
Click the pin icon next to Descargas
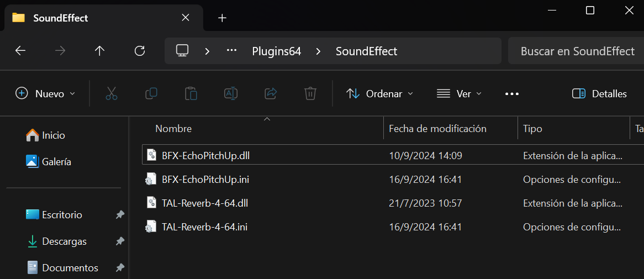pyautogui.click(x=120, y=241)
